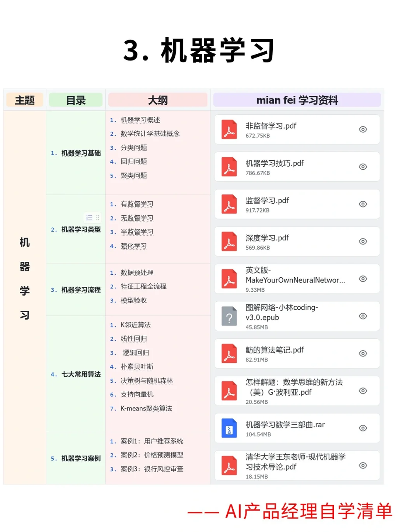
Task: Preview 非监督学习.pdf with its eye icon
Action: click(363, 129)
